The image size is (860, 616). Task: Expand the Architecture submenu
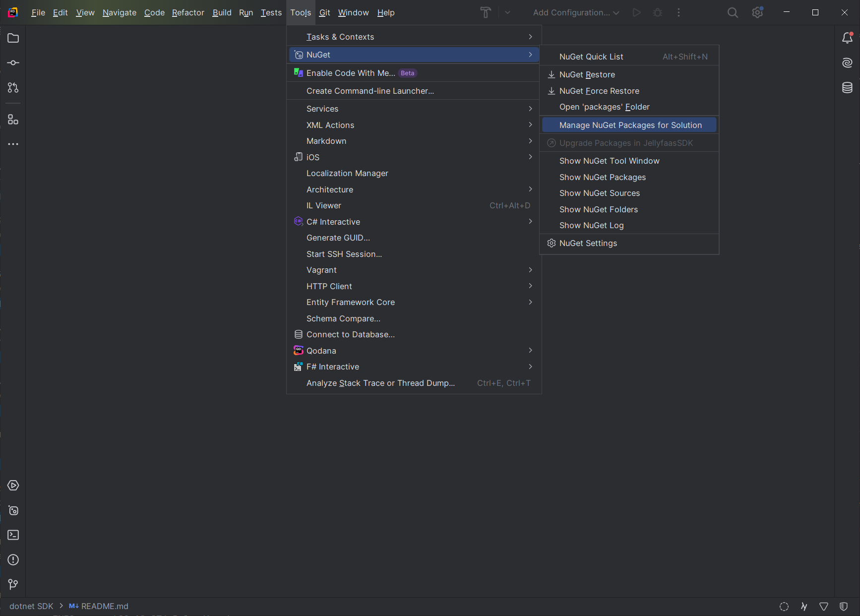(x=414, y=189)
